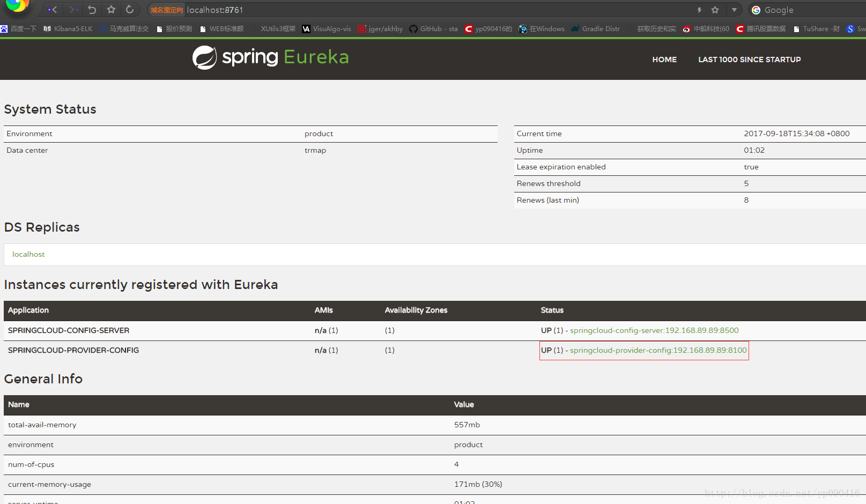Open the 中船科技(60 bookmark
Viewport: 866px width, 504px height.
click(706, 29)
